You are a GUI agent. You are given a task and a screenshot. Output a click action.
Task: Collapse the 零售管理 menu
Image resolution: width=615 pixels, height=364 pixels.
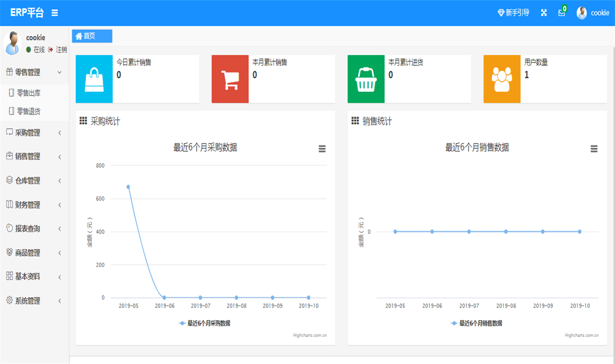pyautogui.click(x=34, y=72)
